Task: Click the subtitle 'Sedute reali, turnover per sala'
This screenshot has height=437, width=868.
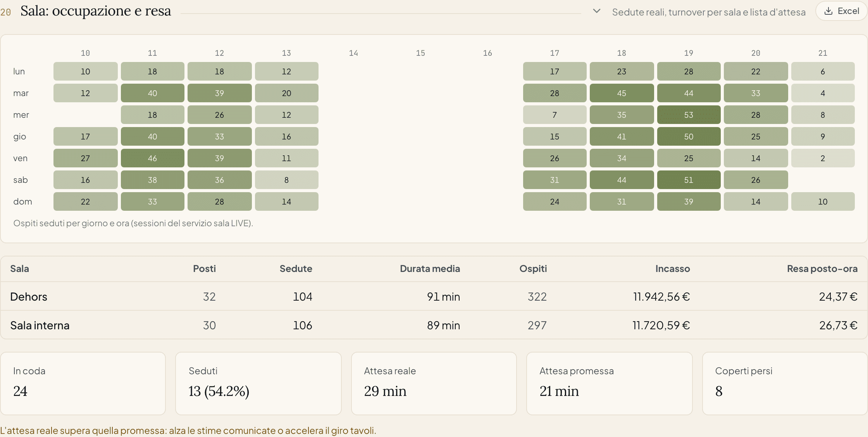Action: [709, 12]
